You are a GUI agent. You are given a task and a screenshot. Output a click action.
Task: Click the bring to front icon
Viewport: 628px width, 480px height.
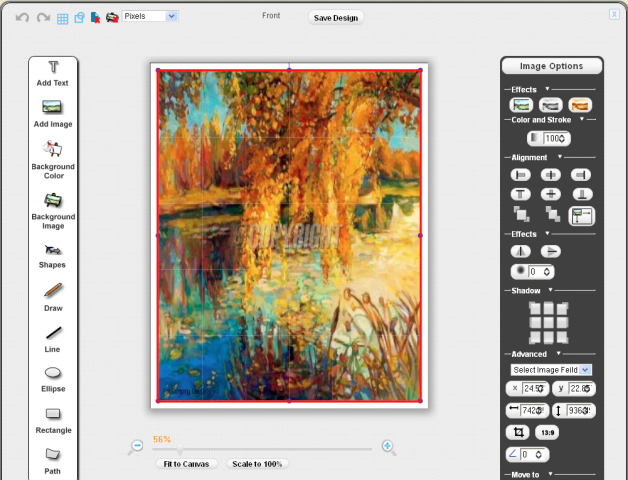(521, 214)
